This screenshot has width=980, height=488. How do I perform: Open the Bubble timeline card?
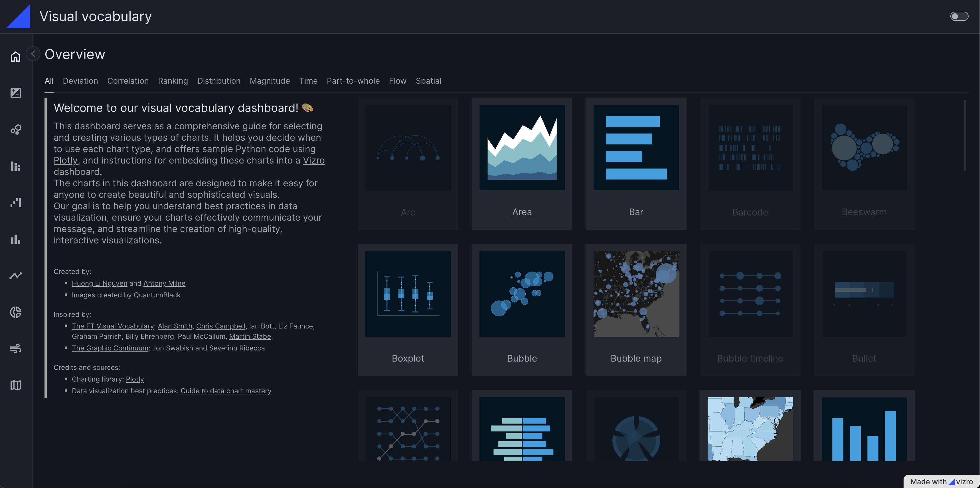pyautogui.click(x=750, y=310)
